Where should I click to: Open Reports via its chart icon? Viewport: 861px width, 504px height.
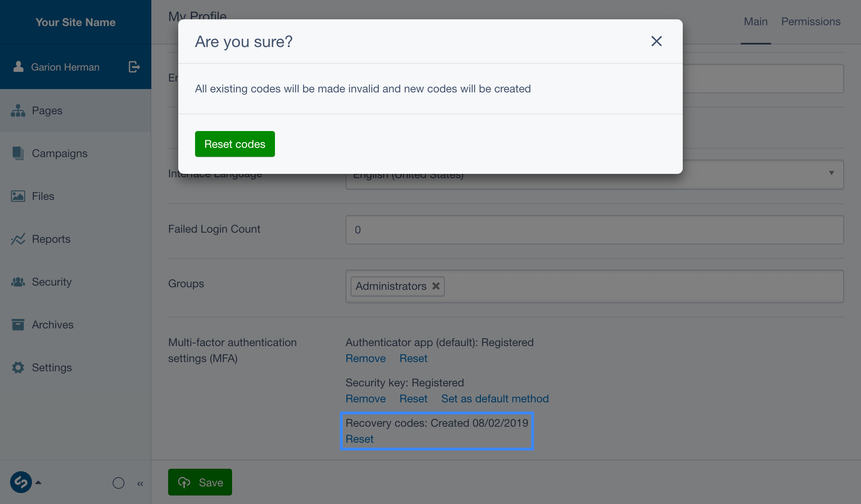pos(18,239)
